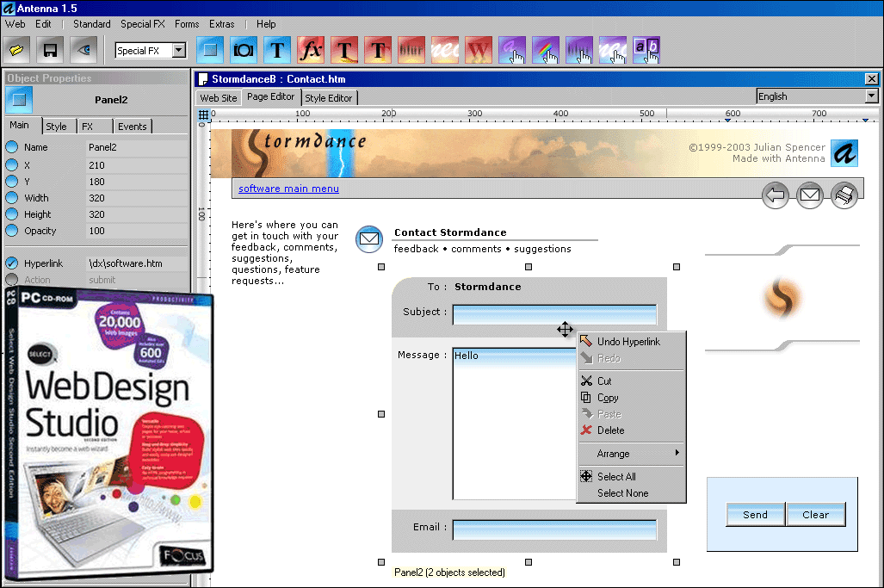Click the printer round button on page
The width and height of the screenshot is (884, 588).
coord(844,195)
